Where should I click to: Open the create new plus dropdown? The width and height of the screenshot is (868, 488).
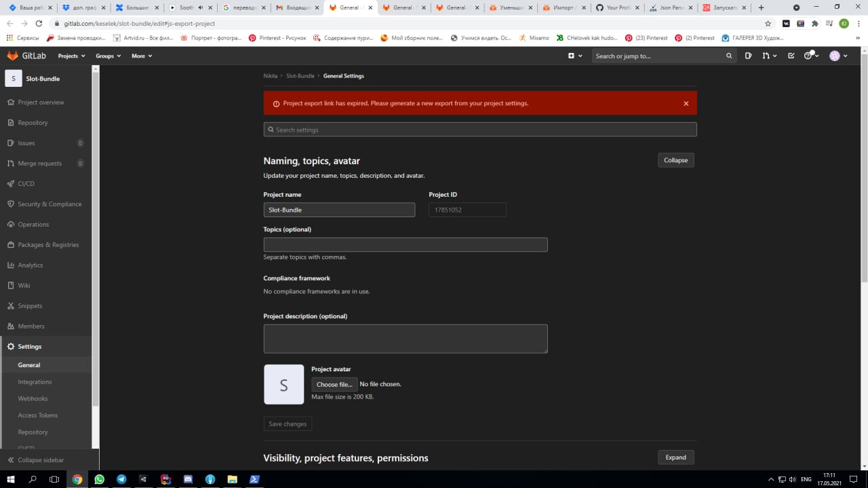[x=575, y=56]
